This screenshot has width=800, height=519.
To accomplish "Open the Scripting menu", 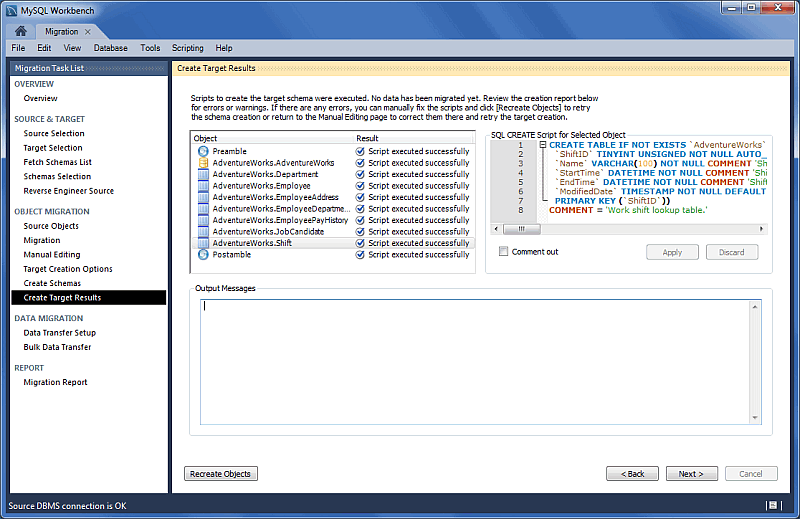I will [187, 48].
